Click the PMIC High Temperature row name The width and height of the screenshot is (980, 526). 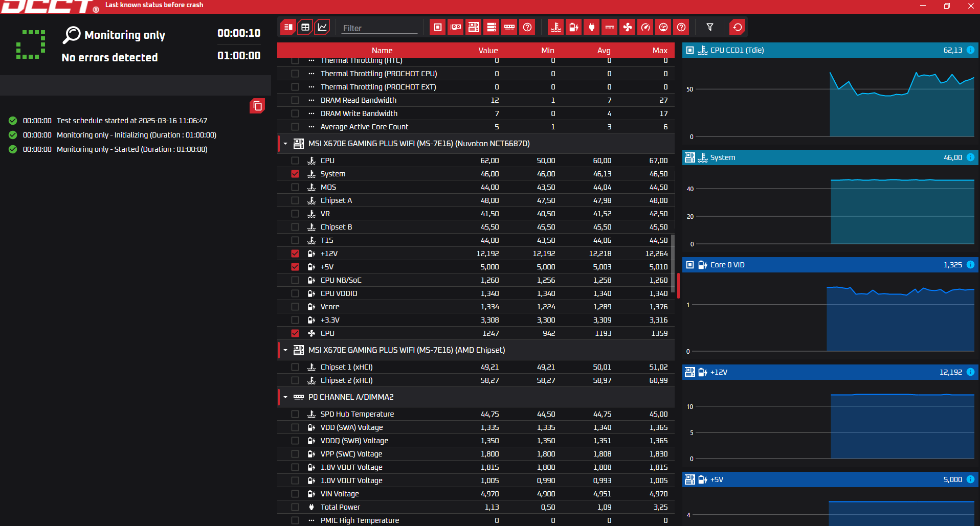(x=360, y=520)
